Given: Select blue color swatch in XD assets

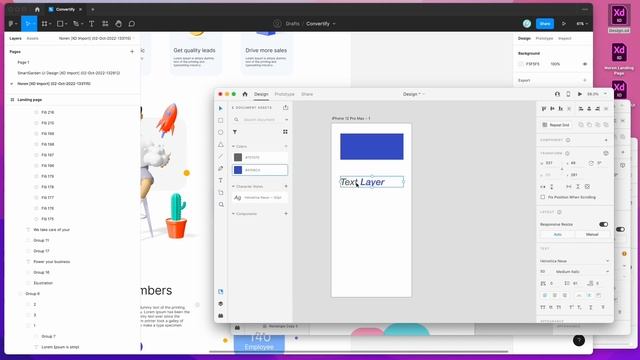Looking at the screenshot, I should click(238, 170).
